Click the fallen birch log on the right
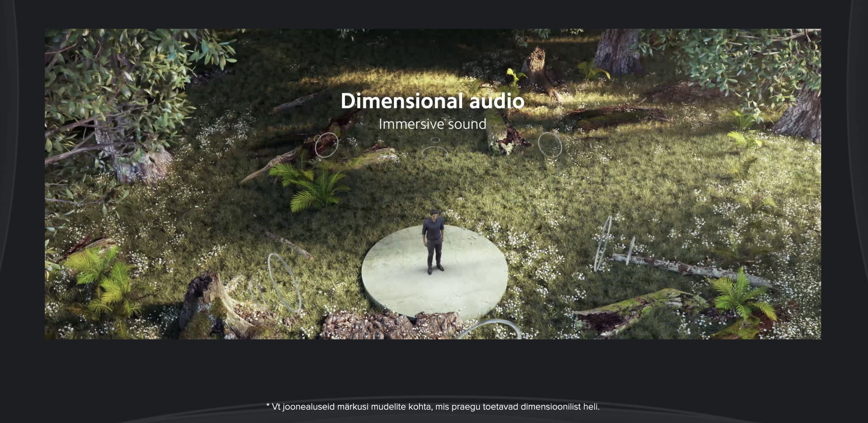Screen dimensions: 868x423 691,270
